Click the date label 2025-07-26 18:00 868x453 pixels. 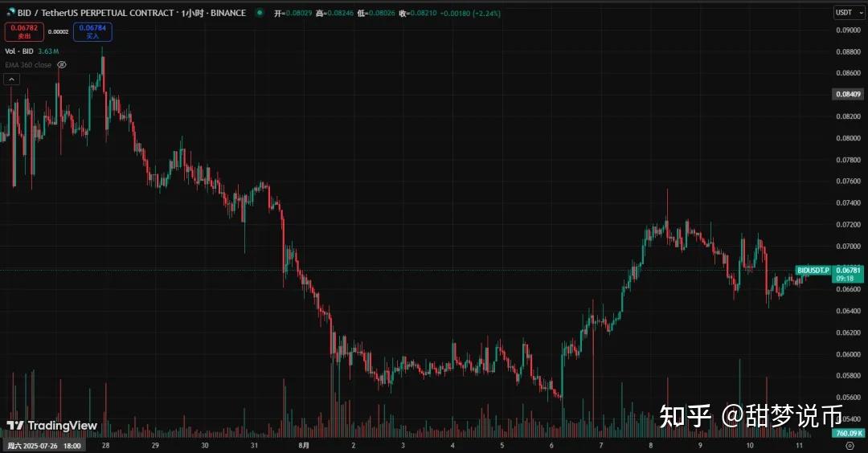pos(43,445)
